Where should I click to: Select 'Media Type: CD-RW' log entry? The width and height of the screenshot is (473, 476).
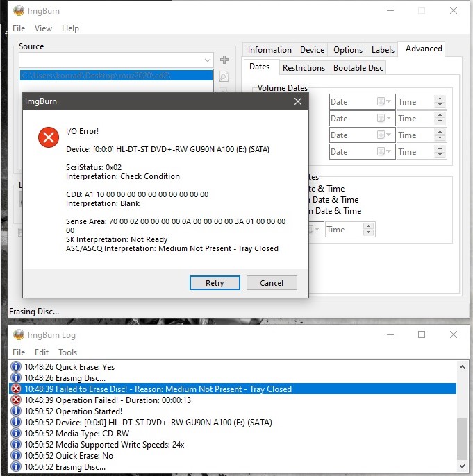(233, 433)
